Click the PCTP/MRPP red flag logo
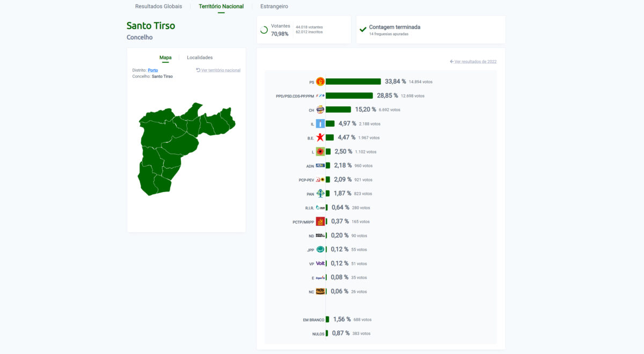Image resolution: width=644 pixels, height=354 pixels. coord(320,222)
